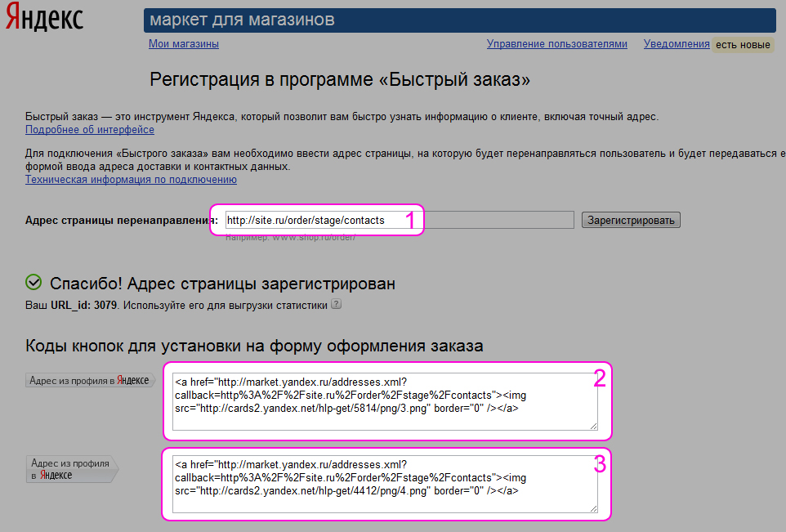Click the code textarea containing 4412/png/4.png
786x532 pixels.
(385, 485)
